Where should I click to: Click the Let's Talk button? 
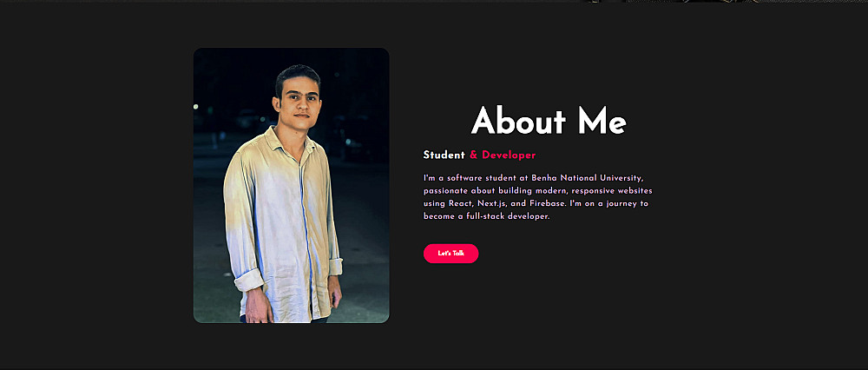tap(450, 254)
